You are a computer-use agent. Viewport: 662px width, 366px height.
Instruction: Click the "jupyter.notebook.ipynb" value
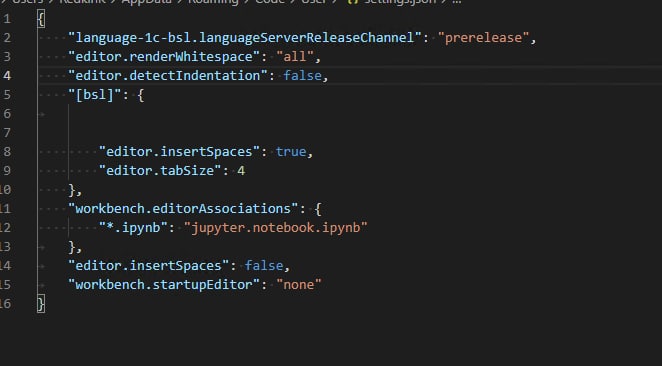276,228
